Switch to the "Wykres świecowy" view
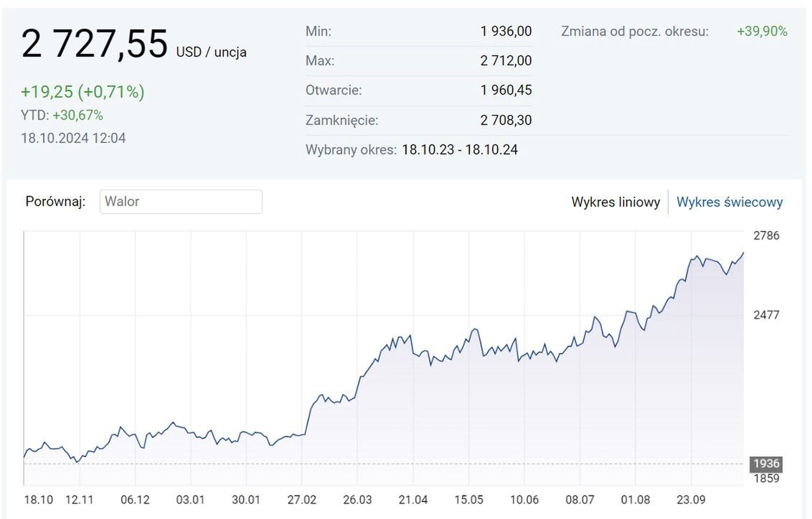 [730, 202]
